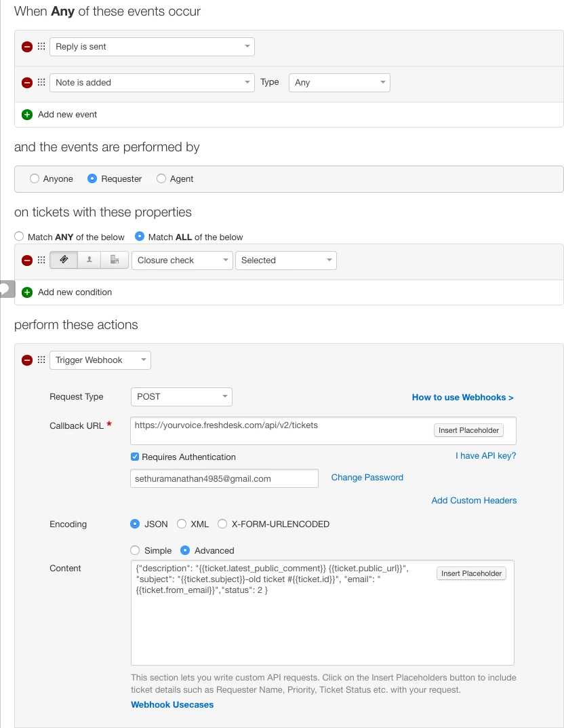Screen dimensions: 564x728
Task: Select the ticket fields icon in condition row
Action: (64, 260)
